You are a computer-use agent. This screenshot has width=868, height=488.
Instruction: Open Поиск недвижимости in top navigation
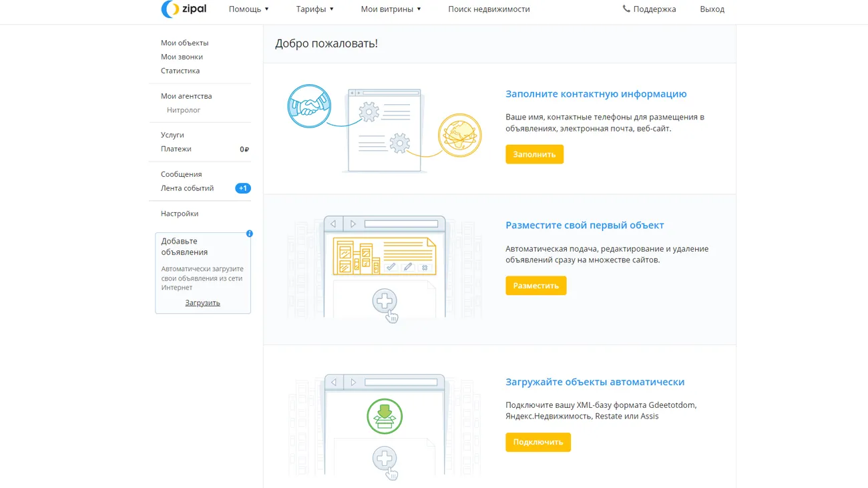click(x=489, y=9)
